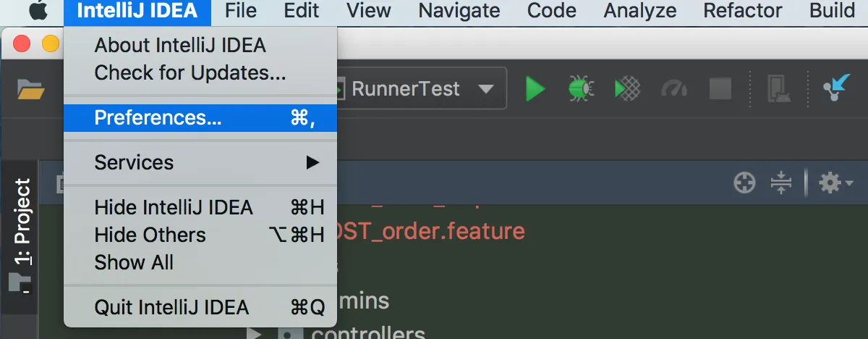Viewport: 868px width, 339px height.
Task: Open the File menu
Action: 240,11
